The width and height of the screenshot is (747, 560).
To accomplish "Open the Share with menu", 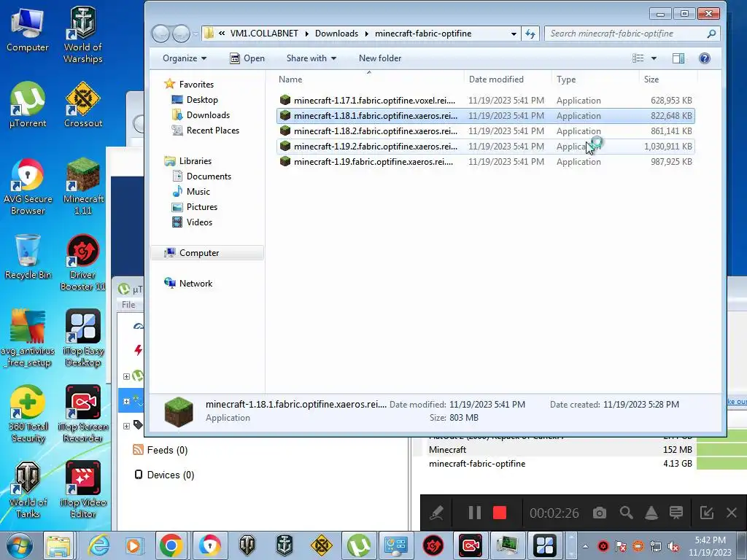I will (x=311, y=58).
